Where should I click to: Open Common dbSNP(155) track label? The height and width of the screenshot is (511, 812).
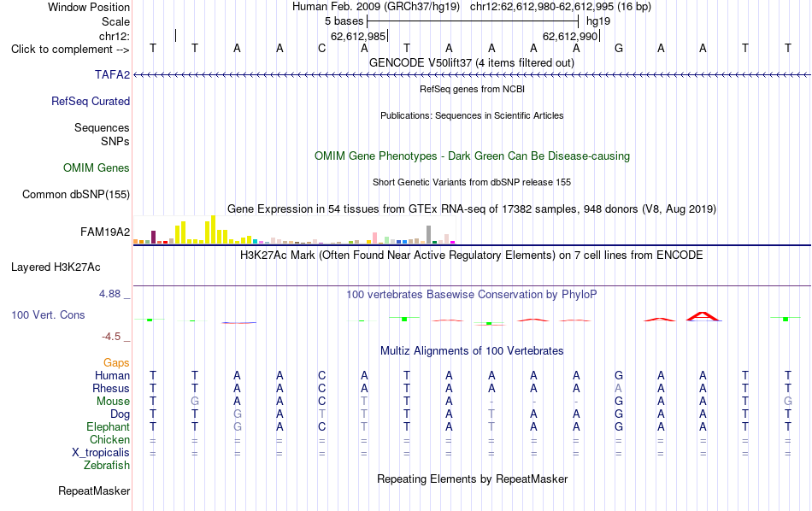click(x=76, y=195)
